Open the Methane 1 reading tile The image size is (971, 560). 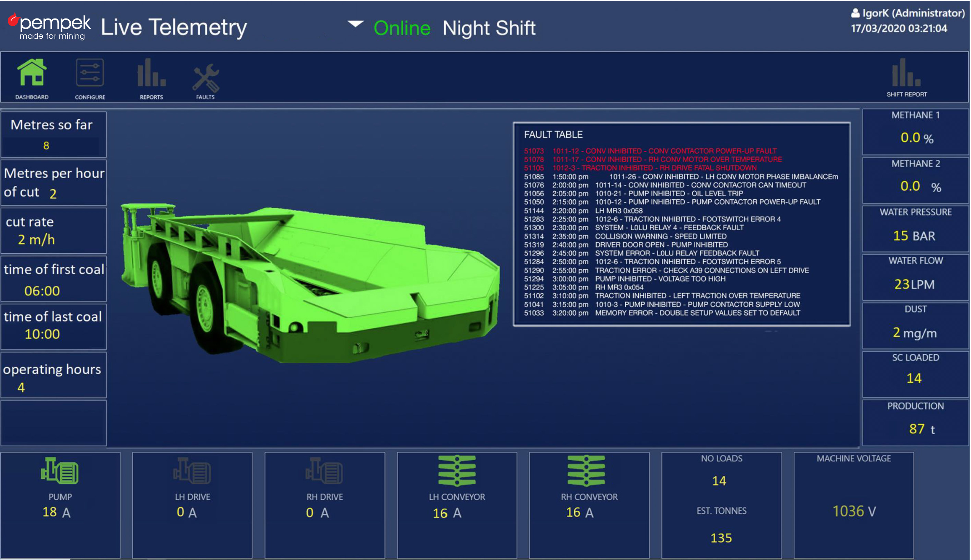pos(915,132)
